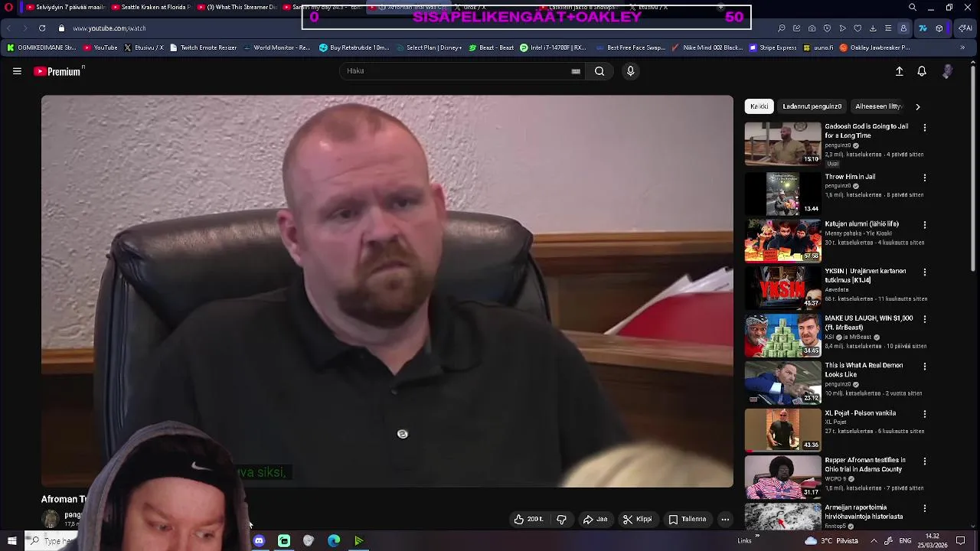This screenshot has width=980, height=551.
Task: Open options for MAKE US LAUGH, WIN $1,000
Action: click(925, 319)
